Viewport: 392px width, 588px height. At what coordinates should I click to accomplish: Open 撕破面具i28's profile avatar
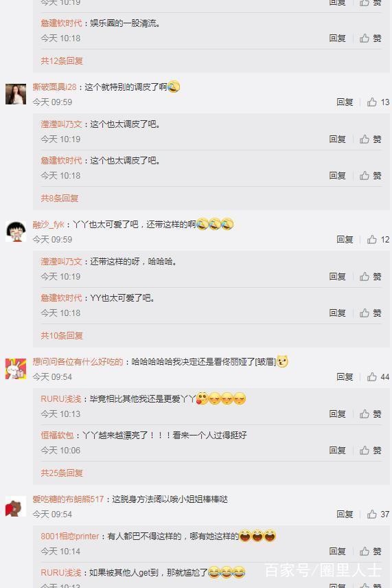click(x=16, y=94)
